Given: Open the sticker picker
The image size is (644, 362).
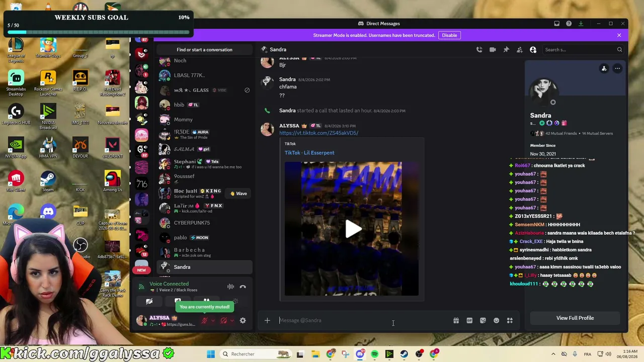Looking at the screenshot, I should 483,320.
